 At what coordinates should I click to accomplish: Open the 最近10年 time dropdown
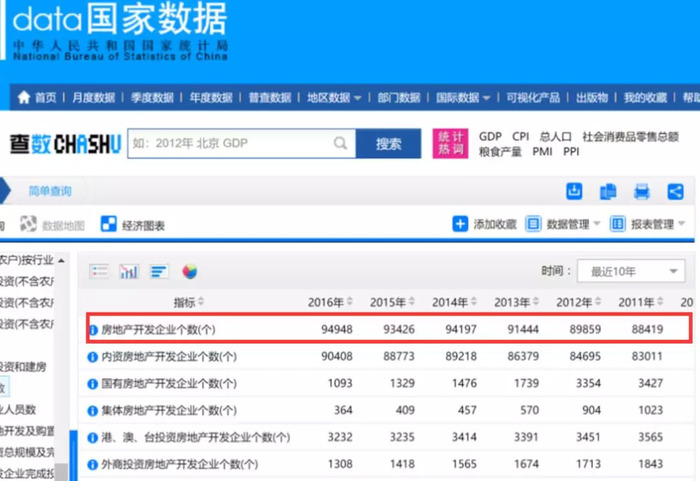[x=631, y=271]
